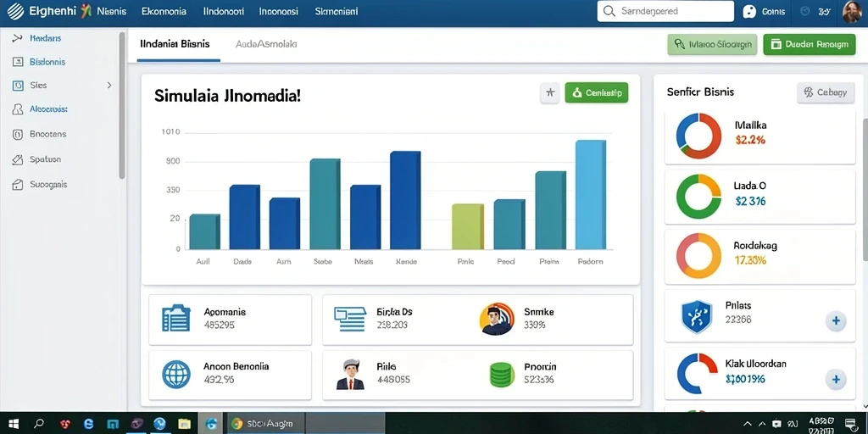Open the Skmonieni menu in the top bar
This screenshot has height=434, width=868.
tap(336, 11)
